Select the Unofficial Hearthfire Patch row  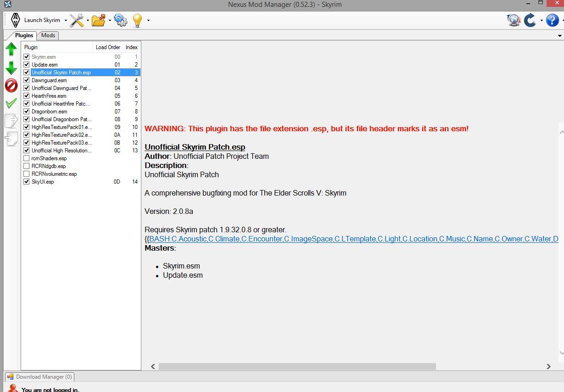pyautogui.click(x=81, y=104)
